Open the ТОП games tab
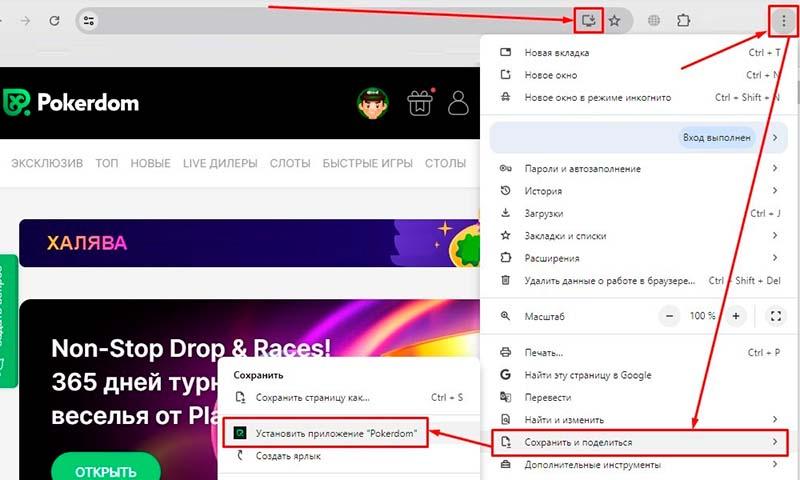The height and width of the screenshot is (480, 800). point(107,163)
